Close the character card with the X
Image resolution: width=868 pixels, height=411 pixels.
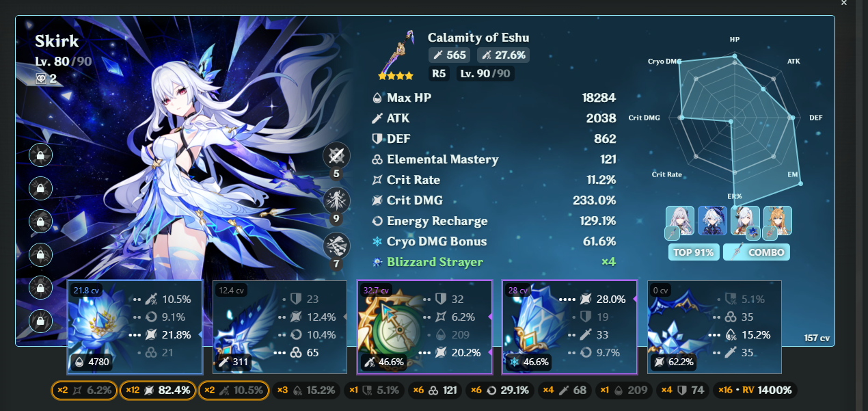click(x=843, y=3)
